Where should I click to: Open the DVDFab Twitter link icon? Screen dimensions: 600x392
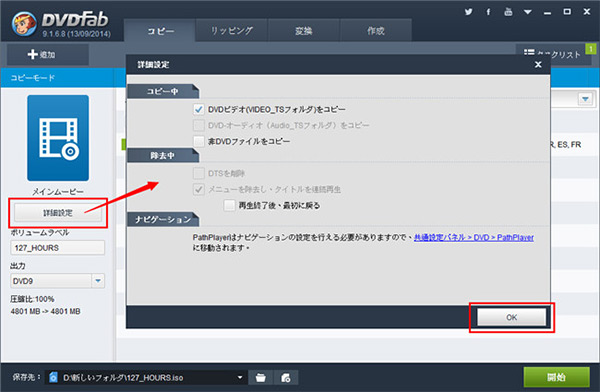(468, 12)
